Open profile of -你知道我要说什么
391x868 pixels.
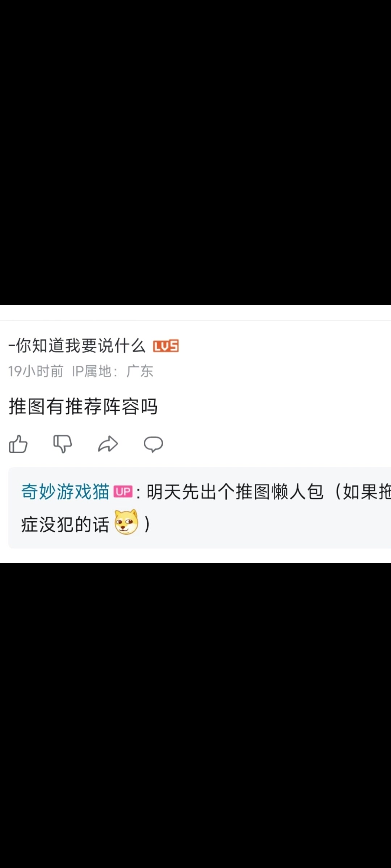pos(77,346)
